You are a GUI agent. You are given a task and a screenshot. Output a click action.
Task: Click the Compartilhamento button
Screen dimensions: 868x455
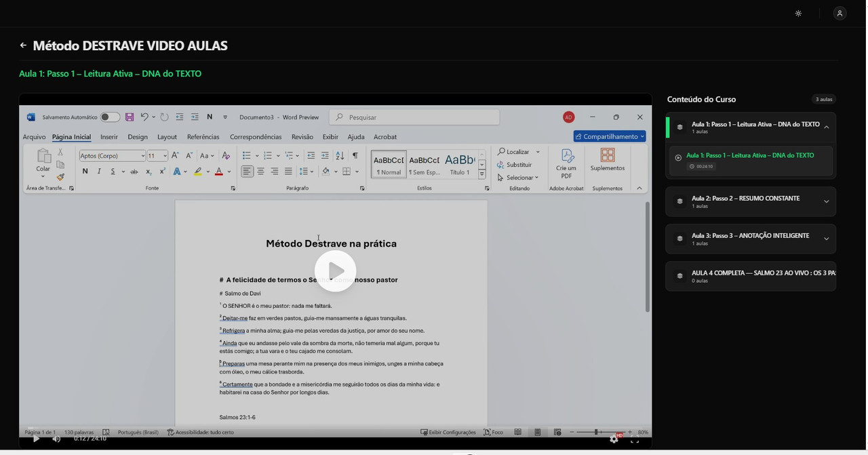(610, 136)
